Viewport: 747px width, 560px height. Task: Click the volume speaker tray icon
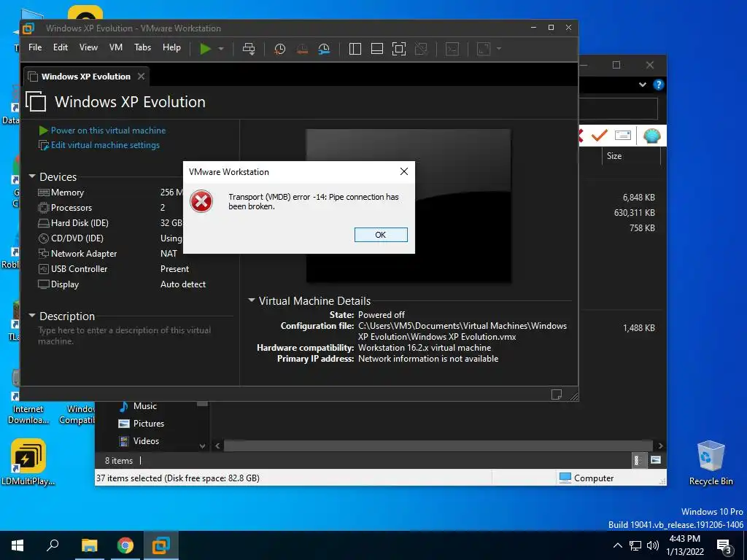(x=653, y=545)
